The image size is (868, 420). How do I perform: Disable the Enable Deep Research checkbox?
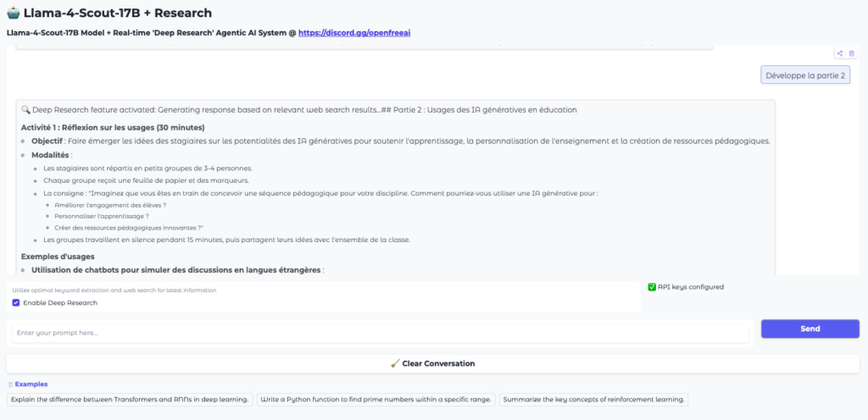point(16,302)
